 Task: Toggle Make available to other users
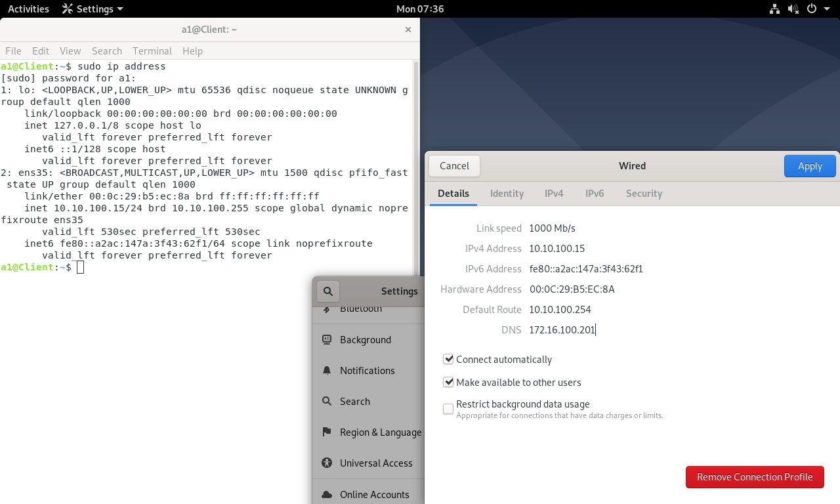point(448,383)
